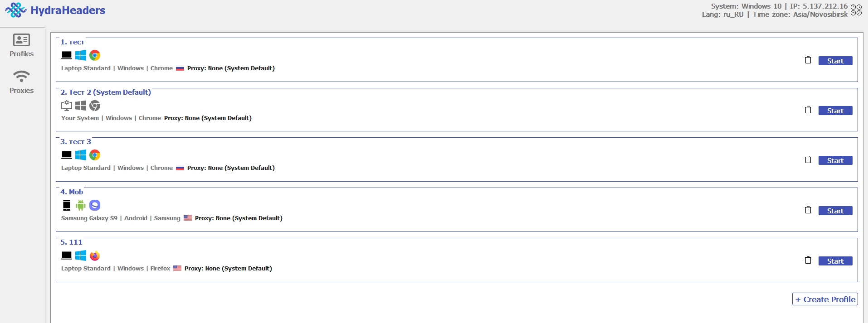Click the trash icon for Mob profile
This screenshot has height=323, width=868.
click(808, 210)
